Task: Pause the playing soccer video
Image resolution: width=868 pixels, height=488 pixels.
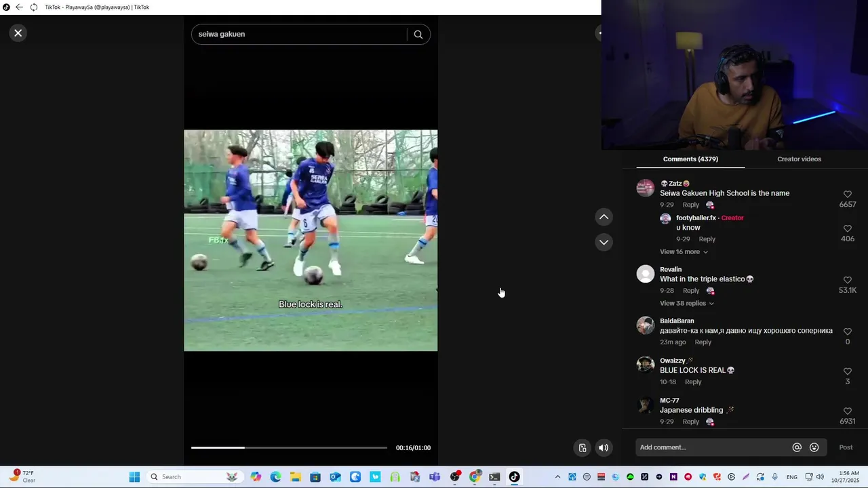Action: (311, 241)
